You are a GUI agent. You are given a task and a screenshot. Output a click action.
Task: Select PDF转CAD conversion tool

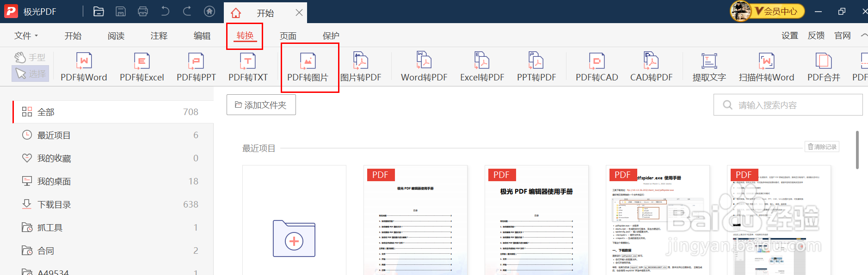point(597,67)
